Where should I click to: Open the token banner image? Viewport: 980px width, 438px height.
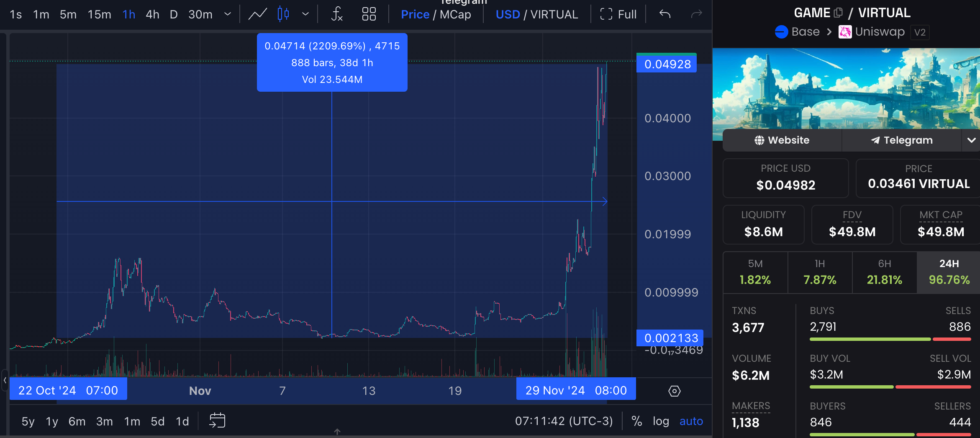(846, 88)
